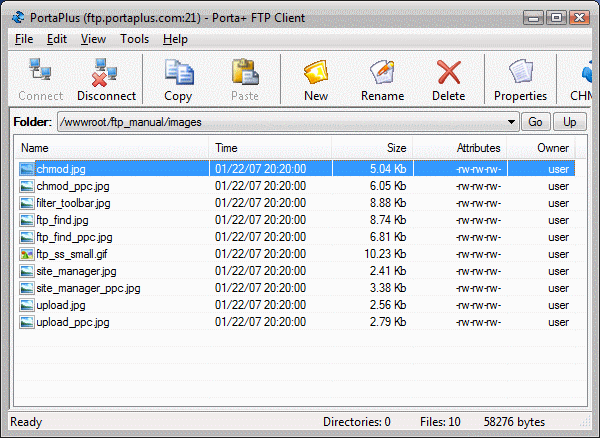Click the Ready status bar text

pos(26,422)
